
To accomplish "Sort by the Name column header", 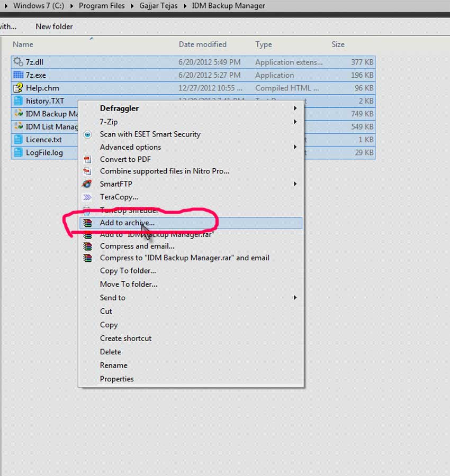I will point(23,44).
